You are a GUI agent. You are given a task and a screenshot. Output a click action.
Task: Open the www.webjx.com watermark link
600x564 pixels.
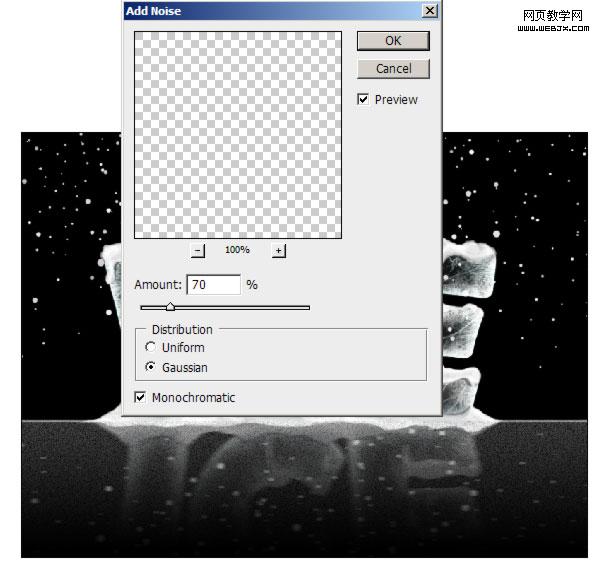tap(553, 28)
